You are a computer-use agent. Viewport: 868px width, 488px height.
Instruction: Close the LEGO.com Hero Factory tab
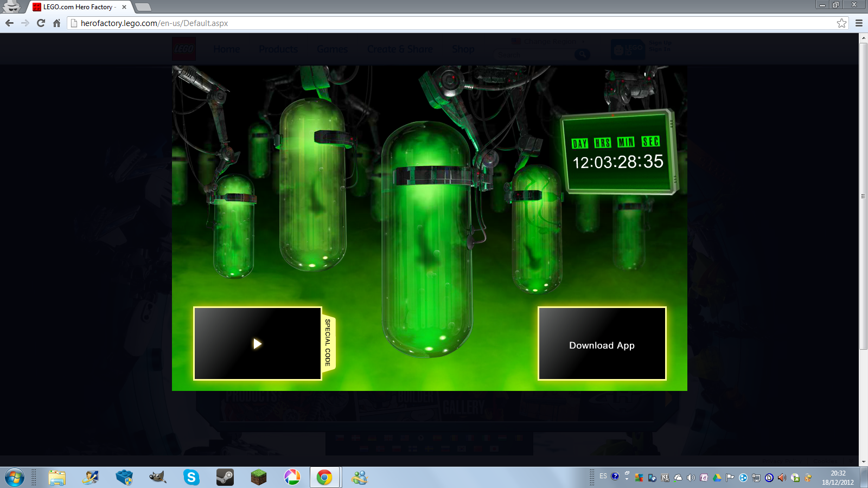[124, 7]
